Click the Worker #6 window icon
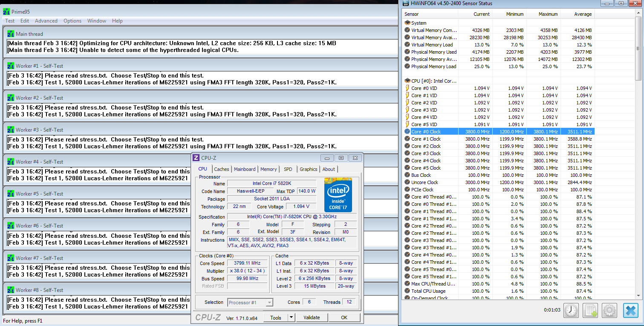The image size is (644, 326). click(x=11, y=225)
